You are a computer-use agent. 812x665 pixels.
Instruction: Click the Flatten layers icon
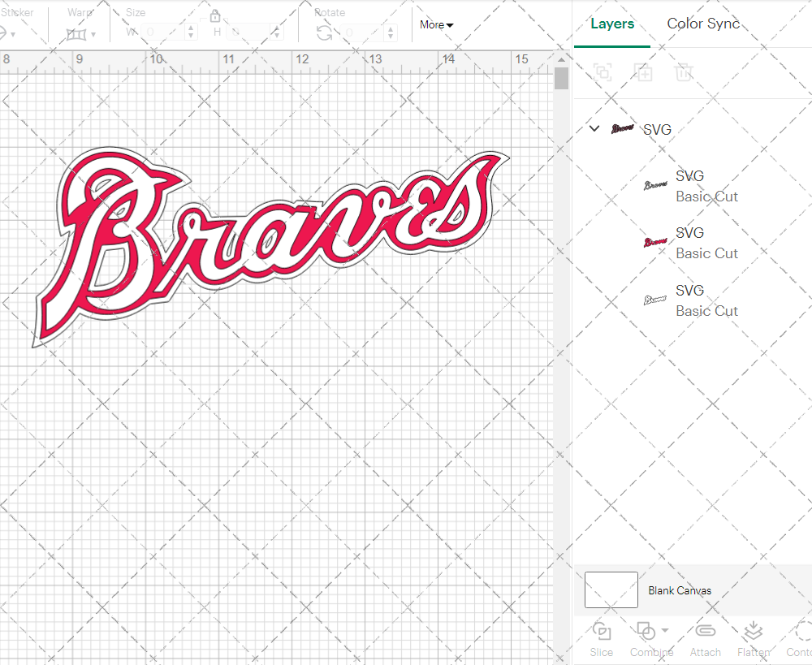753,632
